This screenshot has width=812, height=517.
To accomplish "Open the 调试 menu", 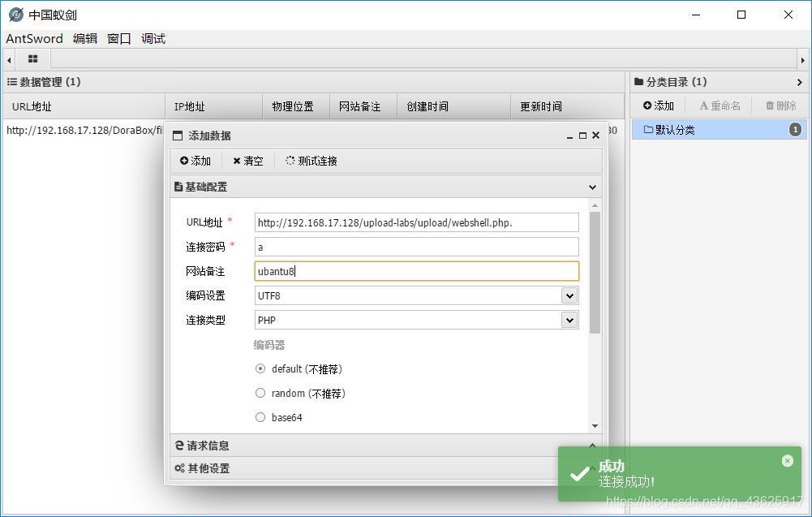I will [153, 39].
